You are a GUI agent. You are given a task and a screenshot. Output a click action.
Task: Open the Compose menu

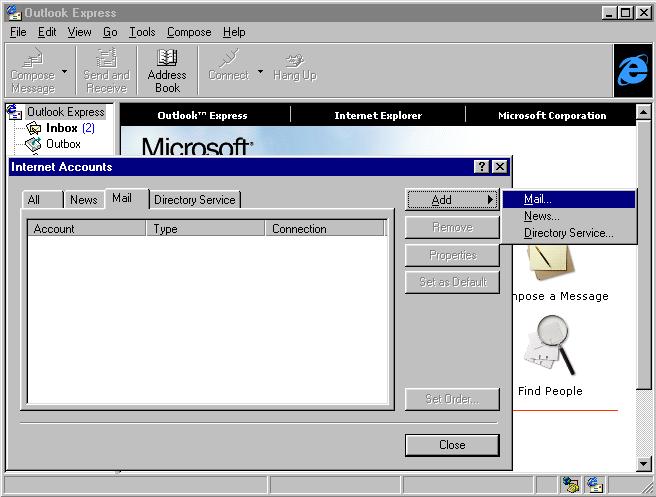[189, 32]
